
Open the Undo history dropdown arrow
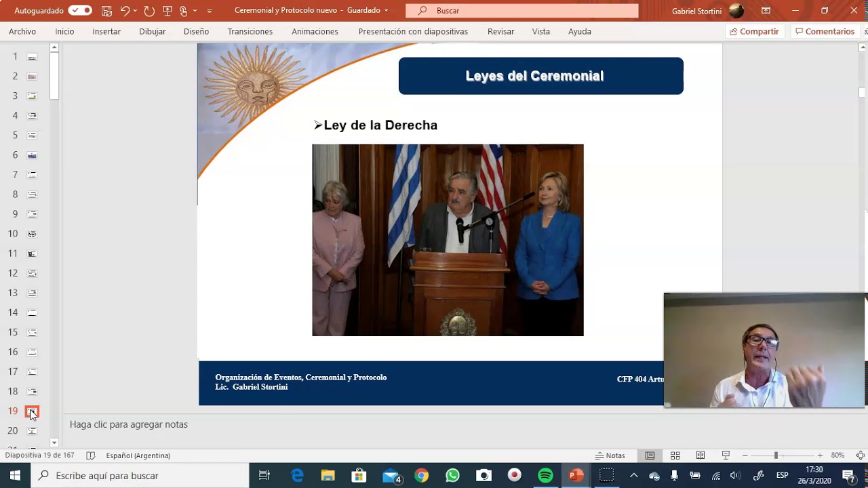coord(136,11)
